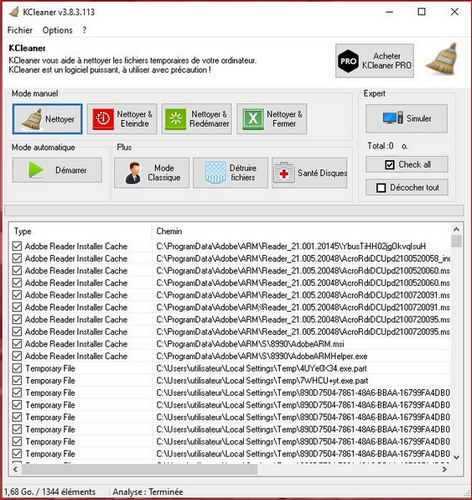Image resolution: width=472 pixels, height=500 pixels.
Task: Select path ending 7WHCU+yt.exe.part
Action: [262, 381]
